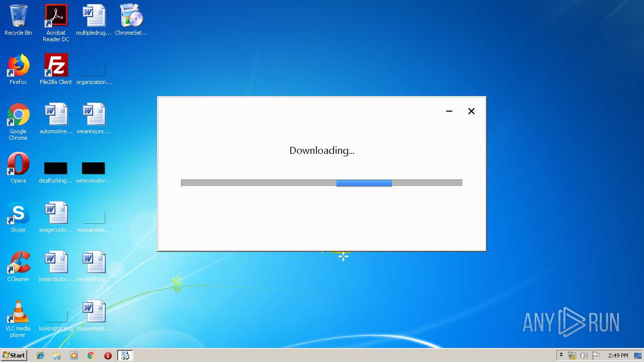
Task: Click the download progress bar
Action: tap(321, 183)
